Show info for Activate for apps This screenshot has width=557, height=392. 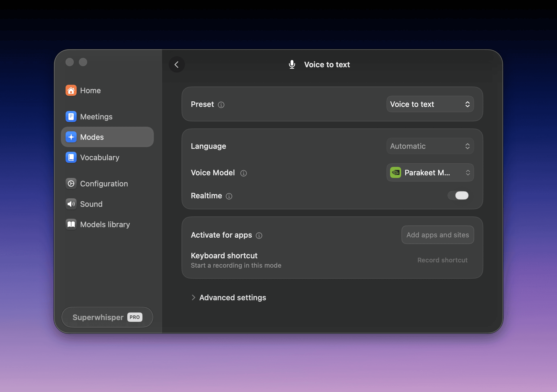(x=259, y=236)
